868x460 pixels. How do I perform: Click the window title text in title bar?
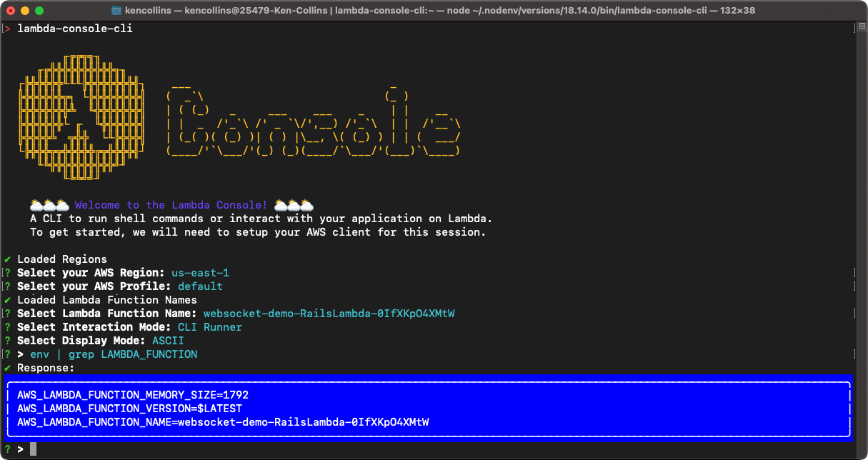tap(440, 11)
